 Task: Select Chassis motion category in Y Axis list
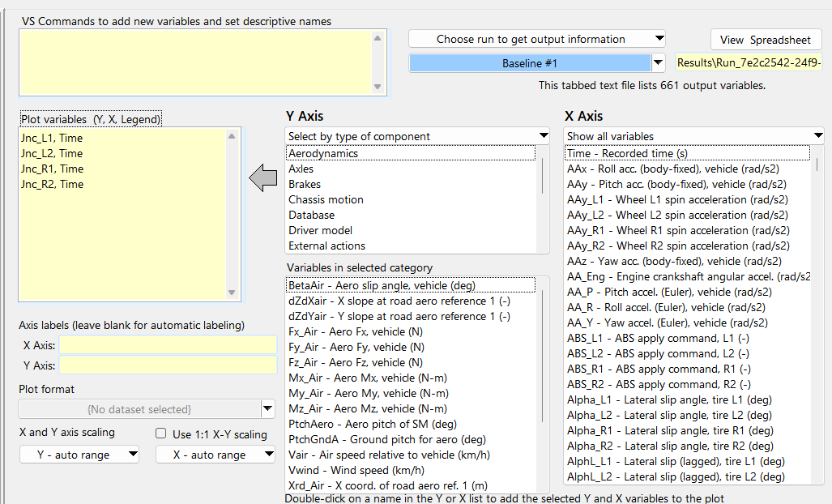click(326, 199)
